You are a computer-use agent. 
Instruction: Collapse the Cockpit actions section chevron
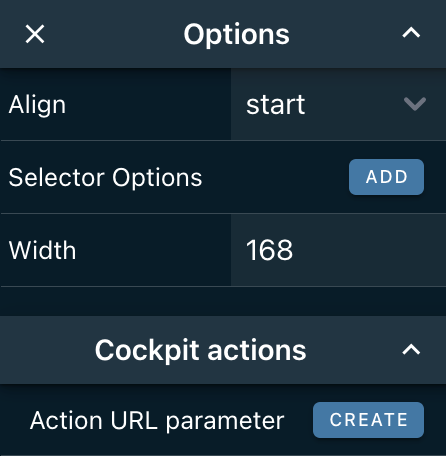(411, 349)
